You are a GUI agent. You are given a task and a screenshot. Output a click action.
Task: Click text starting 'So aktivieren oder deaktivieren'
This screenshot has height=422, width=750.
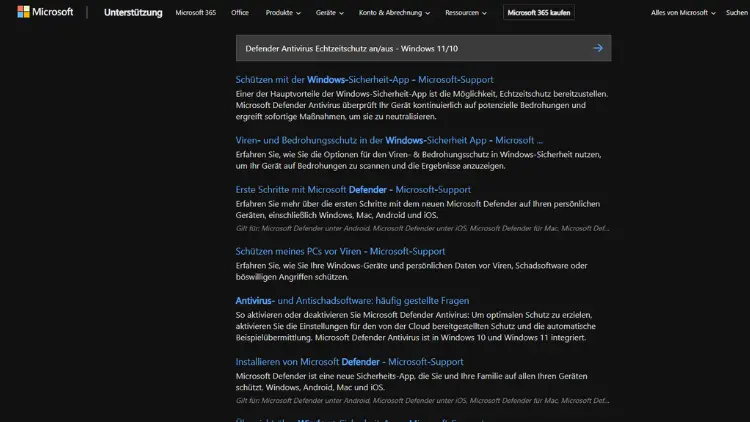click(416, 326)
